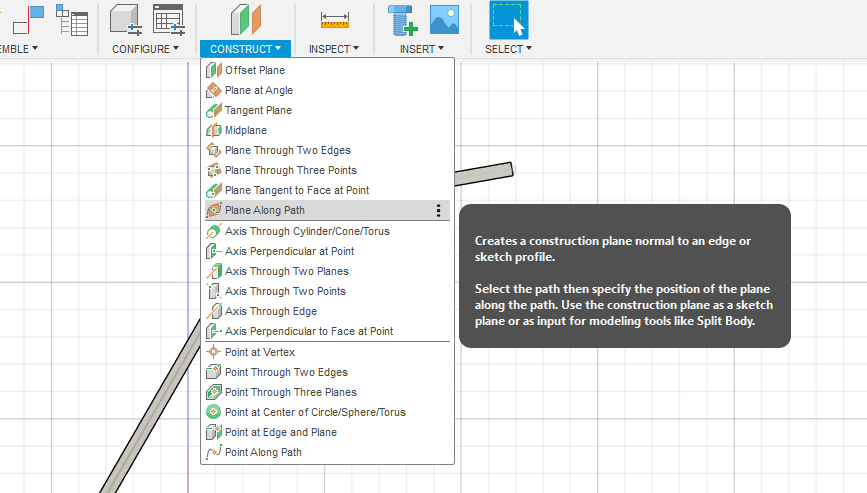The image size is (867, 493).
Task: Choose Point at Vertex
Action: coord(327,352)
